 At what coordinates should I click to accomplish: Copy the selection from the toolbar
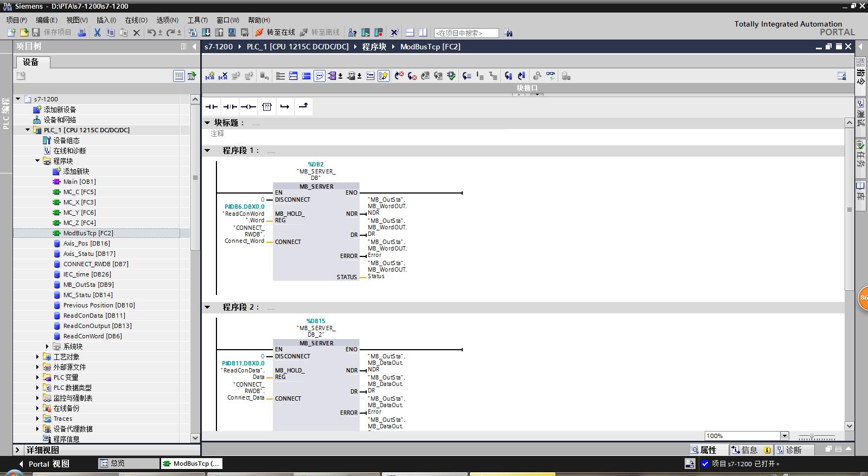111,33
